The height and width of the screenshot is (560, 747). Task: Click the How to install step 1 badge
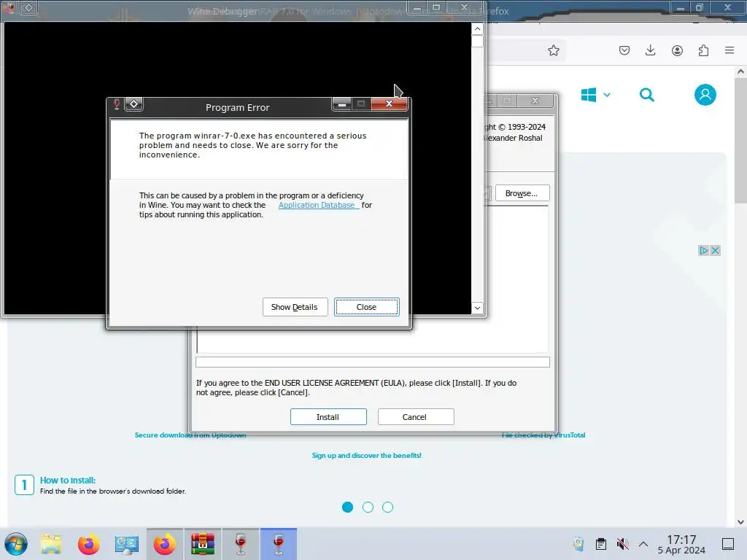pyautogui.click(x=24, y=485)
